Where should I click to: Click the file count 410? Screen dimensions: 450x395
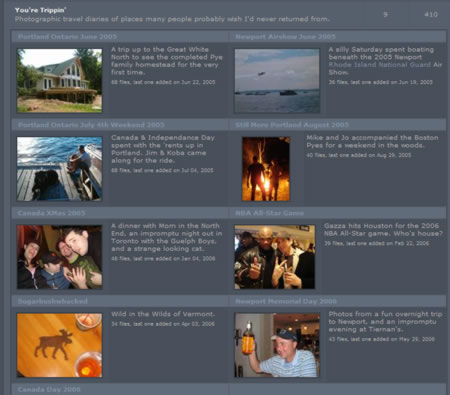coord(431,14)
